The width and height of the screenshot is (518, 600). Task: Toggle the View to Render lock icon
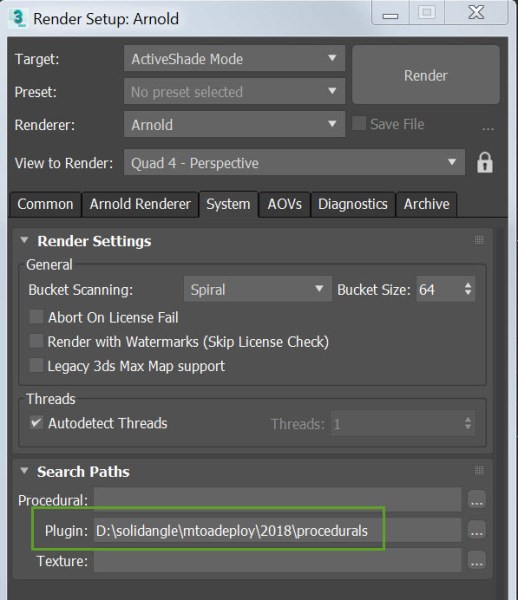pos(484,163)
